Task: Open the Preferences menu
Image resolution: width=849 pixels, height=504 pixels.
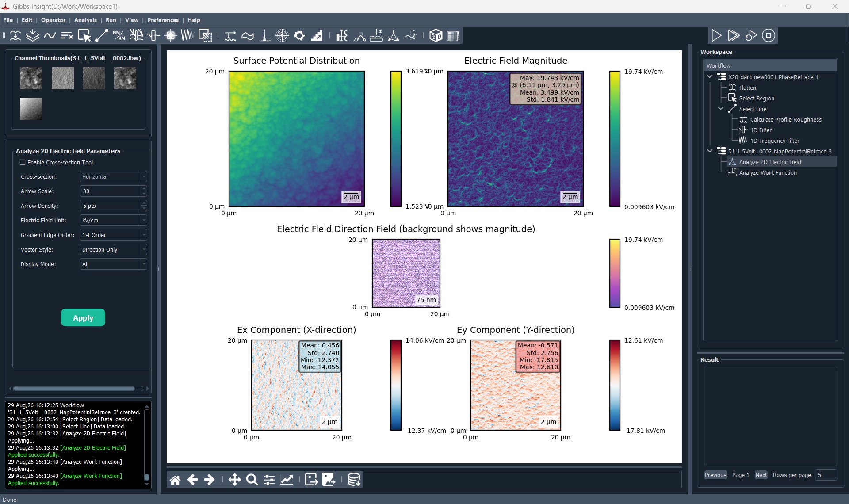Action: point(163,20)
